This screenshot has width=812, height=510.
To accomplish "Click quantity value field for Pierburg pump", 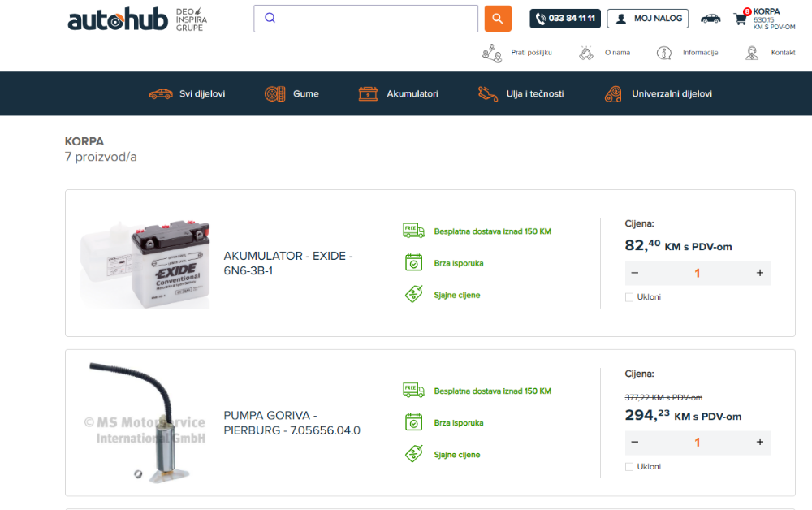I will click(697, 442).
